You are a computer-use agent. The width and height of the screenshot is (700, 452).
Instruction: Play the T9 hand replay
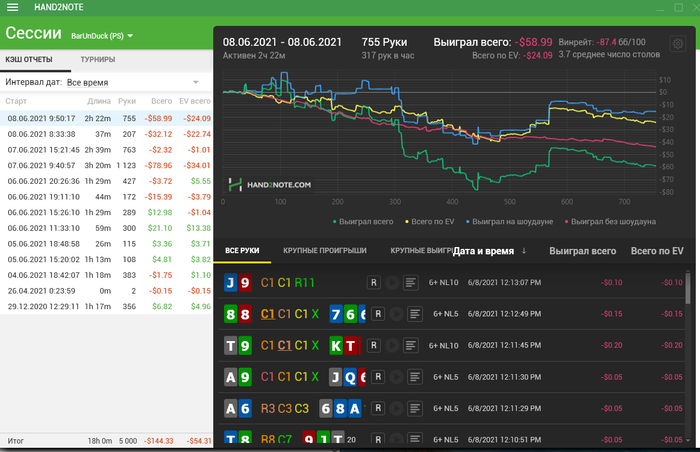point(392,345)
